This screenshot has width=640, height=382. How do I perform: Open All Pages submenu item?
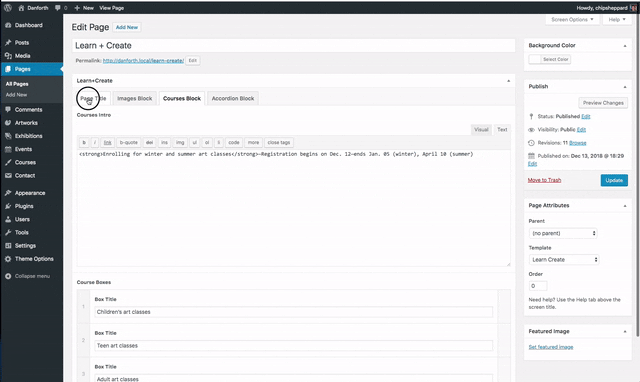(x=17, y=84)
